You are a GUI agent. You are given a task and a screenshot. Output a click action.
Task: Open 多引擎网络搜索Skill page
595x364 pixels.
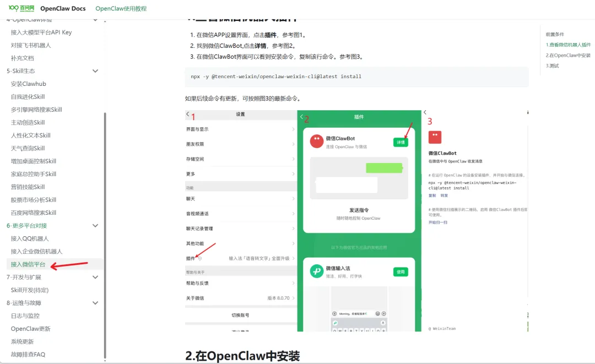36,110
